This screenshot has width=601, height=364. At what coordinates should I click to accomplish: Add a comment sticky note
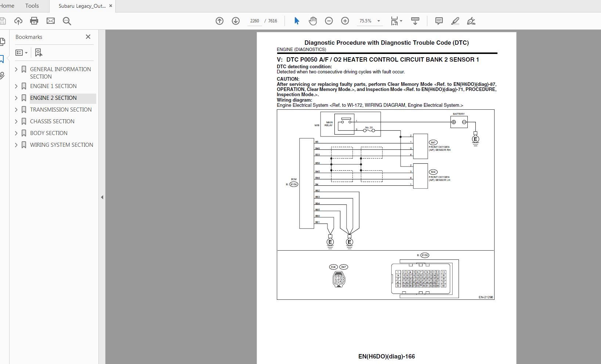point(439,21)
